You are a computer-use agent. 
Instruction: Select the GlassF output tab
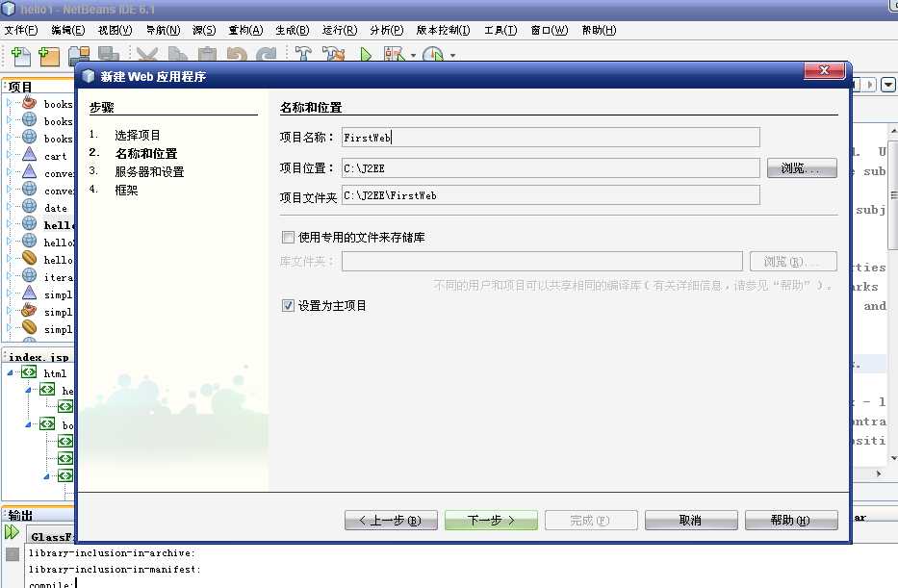[x=51, y=536]
